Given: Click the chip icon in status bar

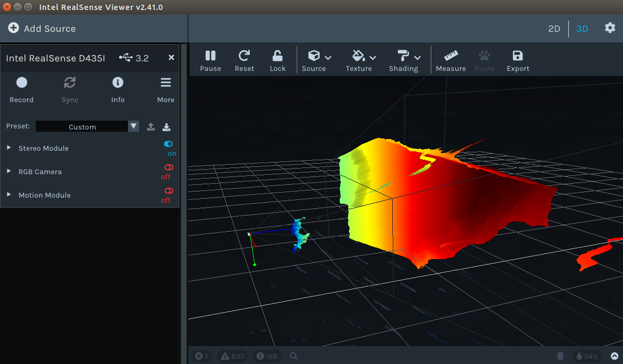Looking at the screenshot, I should pos(560,356).
